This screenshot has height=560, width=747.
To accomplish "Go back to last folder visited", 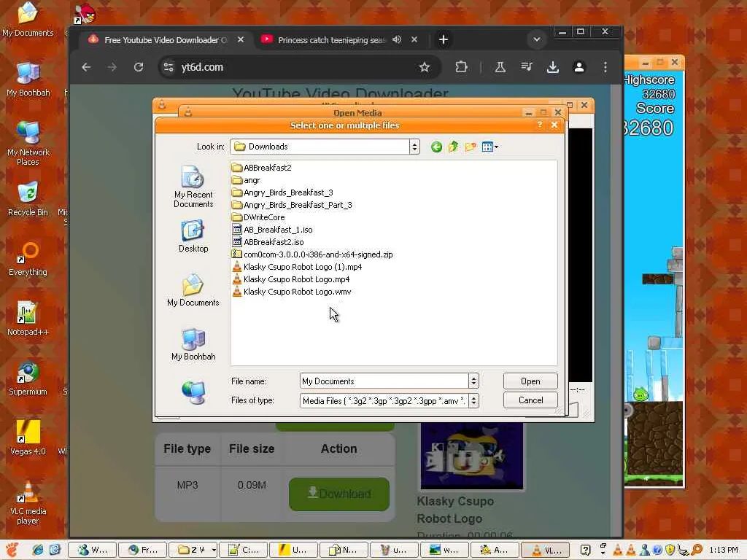I will click(x=436, y=147).
